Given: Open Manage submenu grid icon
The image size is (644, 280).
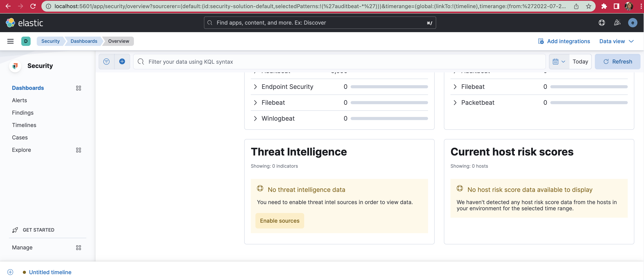Looking at the screenshot, I should (79, 247).
